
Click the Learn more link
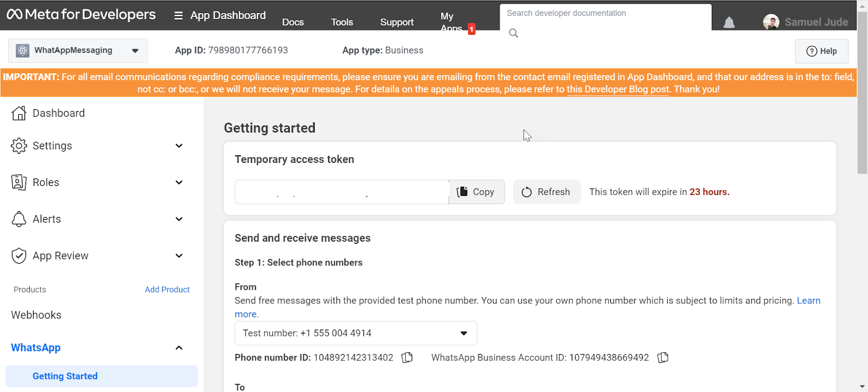808,301
